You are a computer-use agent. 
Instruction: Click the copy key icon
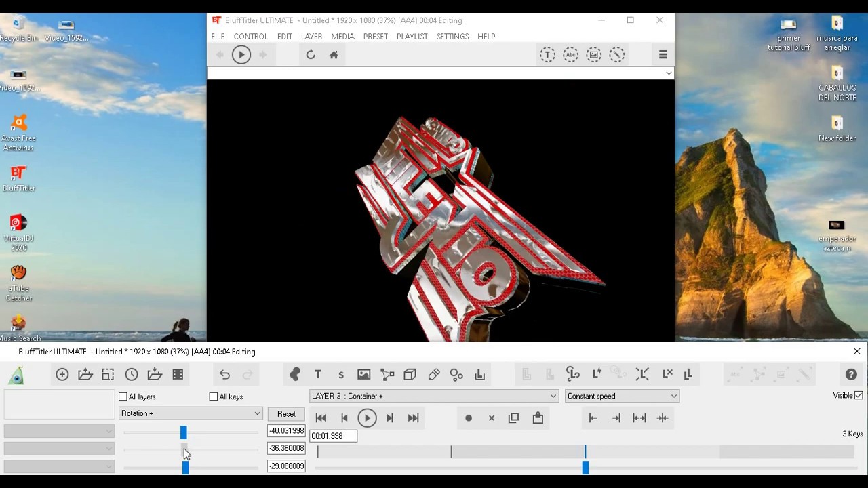[513, 418]
